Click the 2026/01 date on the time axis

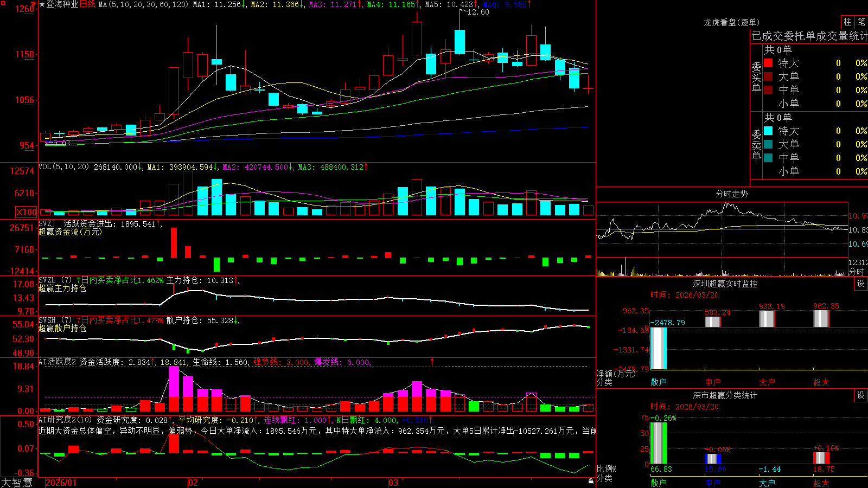(x=61, y=483)
